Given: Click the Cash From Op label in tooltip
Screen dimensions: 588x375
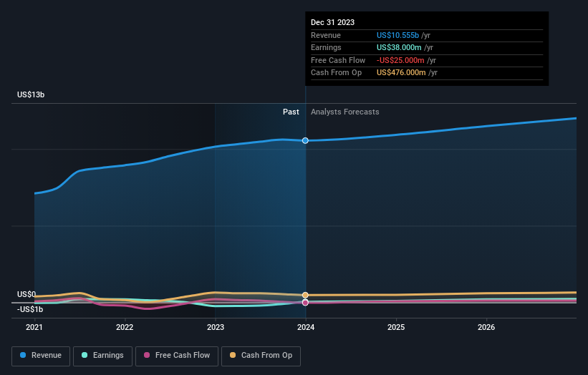Looking at the screenshot, I should click(x=336, y=73).
